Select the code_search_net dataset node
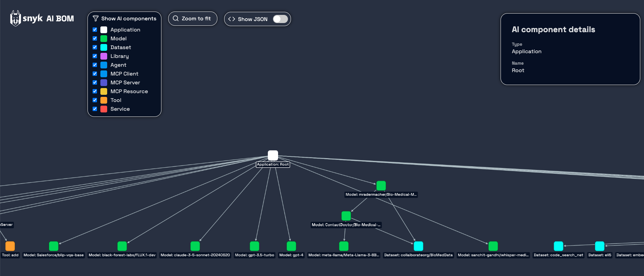The image size is (644, 276). pos(559,246)
